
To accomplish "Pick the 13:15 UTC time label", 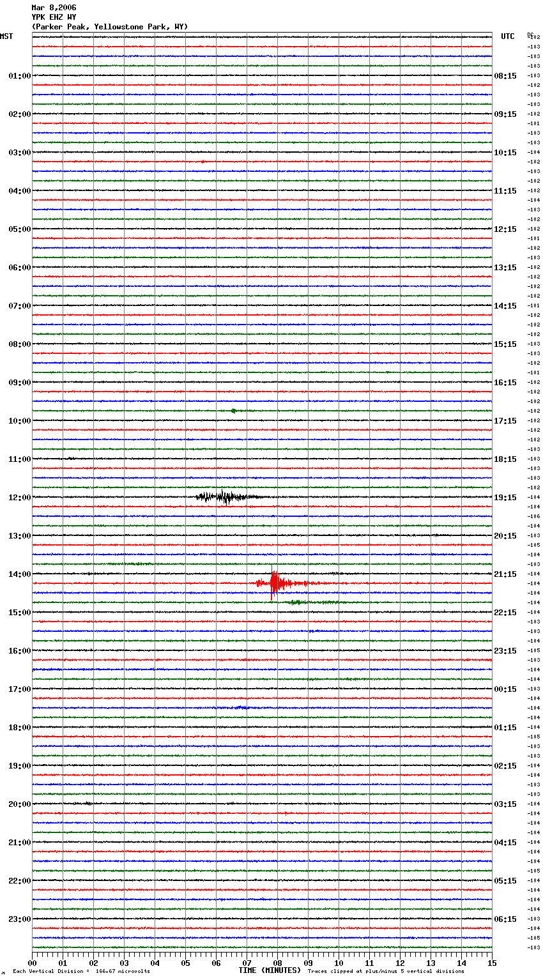I will pos(505,268).
